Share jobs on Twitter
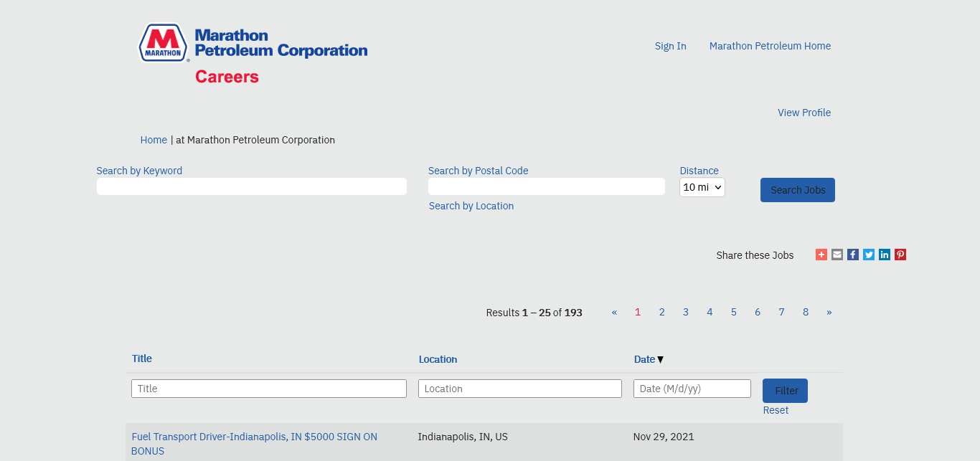 pos(869,255)
